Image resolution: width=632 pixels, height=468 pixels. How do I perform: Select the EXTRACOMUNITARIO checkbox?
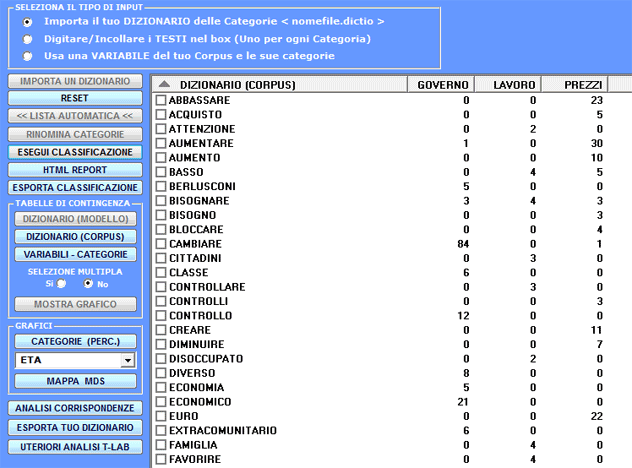coord(161,431)
